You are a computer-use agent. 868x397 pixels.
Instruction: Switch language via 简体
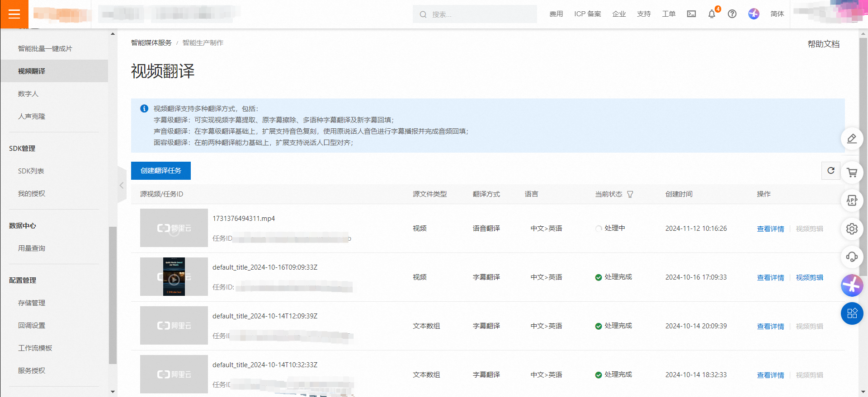click(x=777, y=14)
